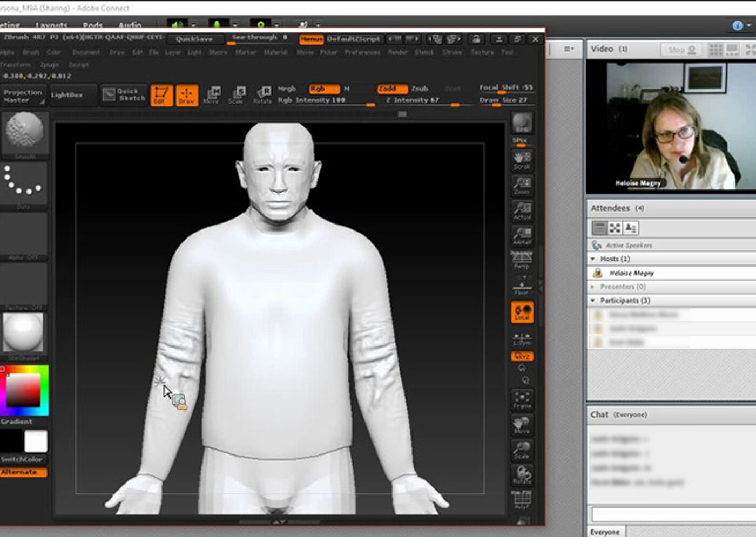Select attendees list view icon

pos(599,228)
